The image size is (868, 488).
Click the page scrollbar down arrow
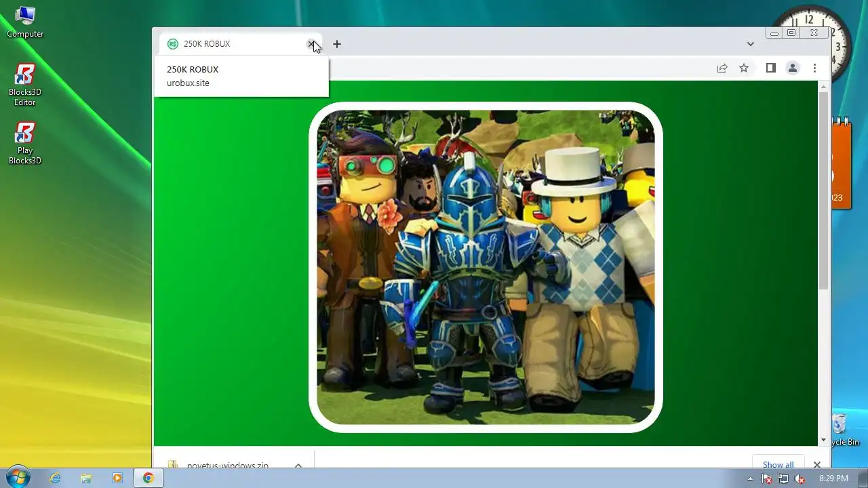(x=824, y=441)
